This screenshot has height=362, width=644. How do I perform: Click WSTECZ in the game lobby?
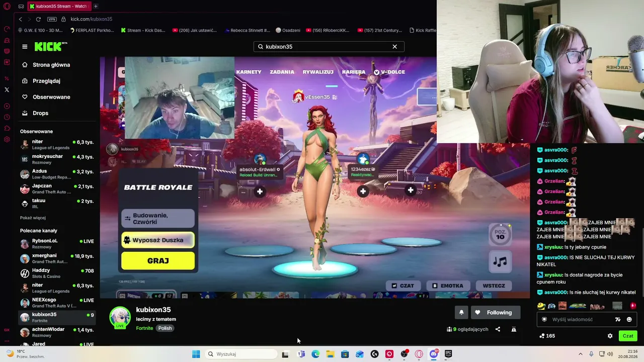tap(494, 286)
